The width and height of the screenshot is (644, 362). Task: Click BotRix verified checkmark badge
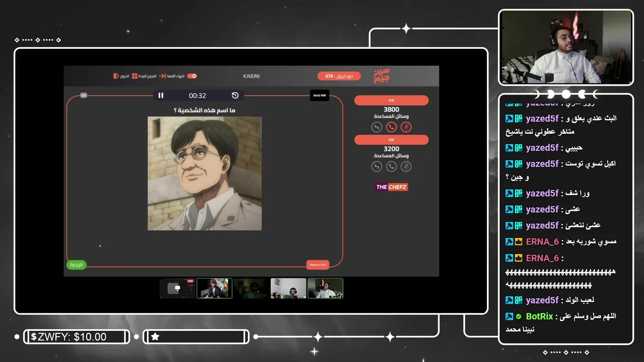click(x=518, y=317)
